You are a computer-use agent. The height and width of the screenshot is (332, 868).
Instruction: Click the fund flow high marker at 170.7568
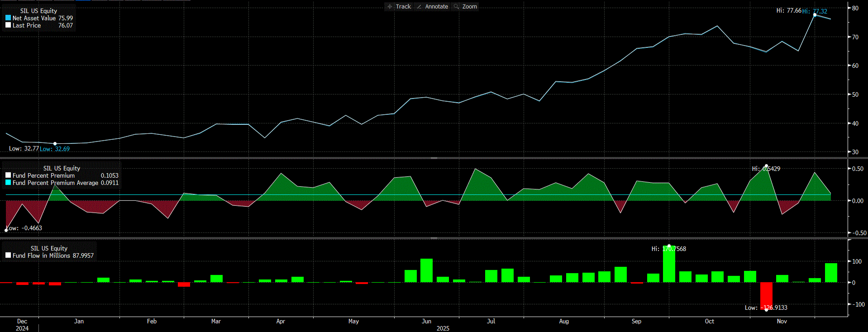tap(669, 246)
